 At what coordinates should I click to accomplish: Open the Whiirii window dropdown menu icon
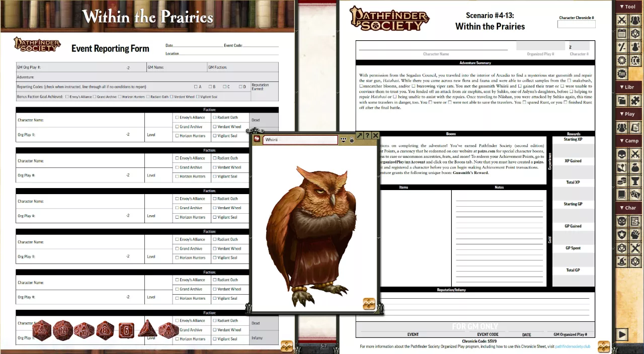pos(344,140)
